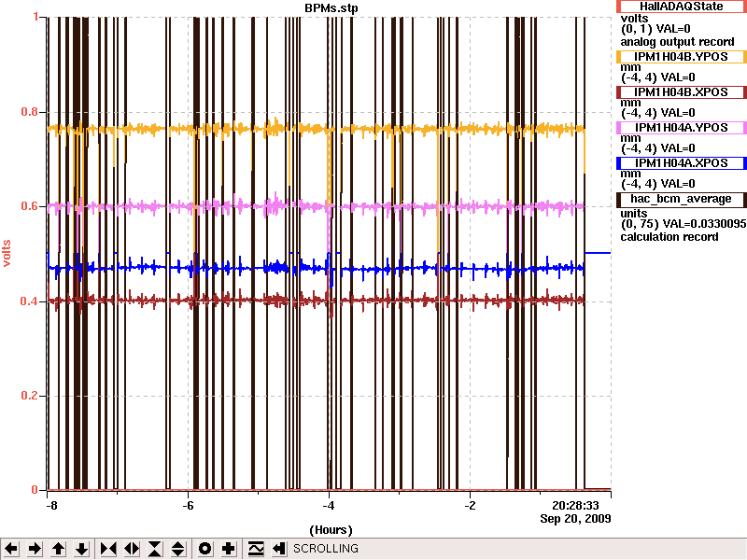Screen dimensions: 747x560
Task: Click the vertical zoom-out up-down arrows icon
Action: tap(178, 549)
